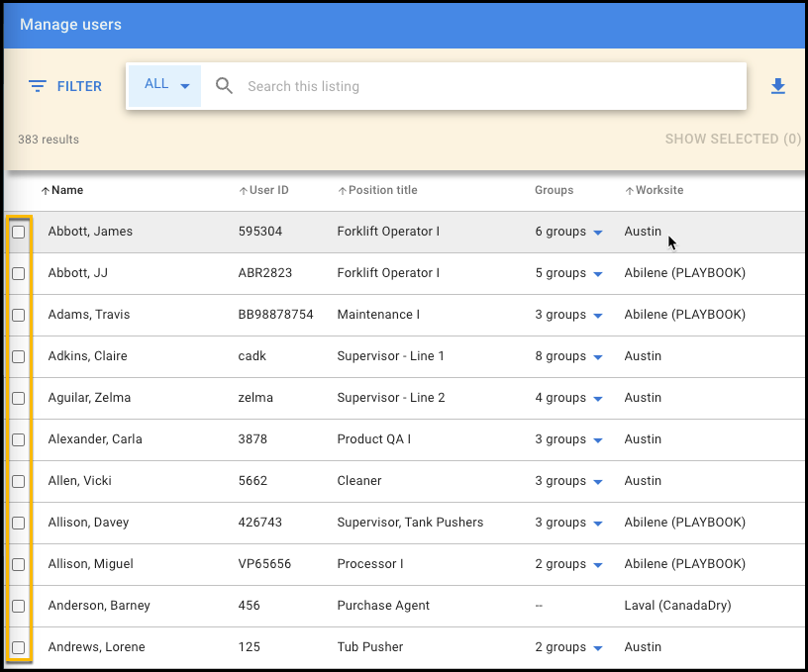Export the listing via download icon
The image size is (808, 672).
tap(778, 86)
